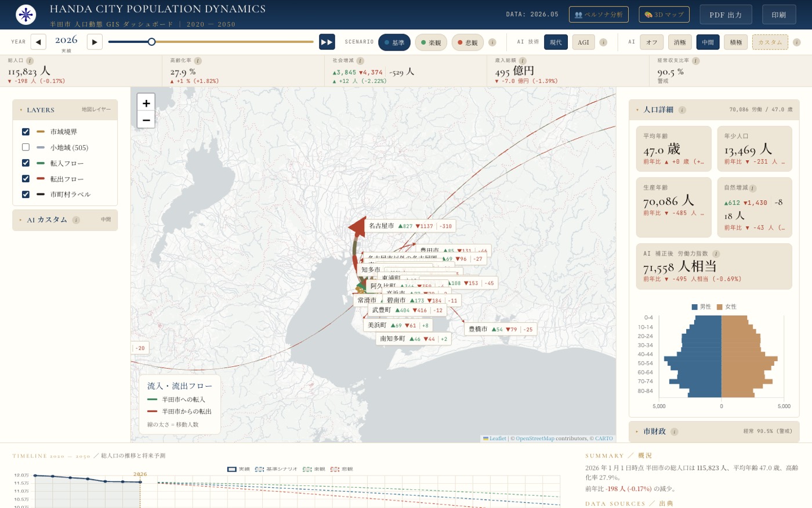812x508 pixels.
Task: Show info for the SCENARIO options
Action: [492, 42]
